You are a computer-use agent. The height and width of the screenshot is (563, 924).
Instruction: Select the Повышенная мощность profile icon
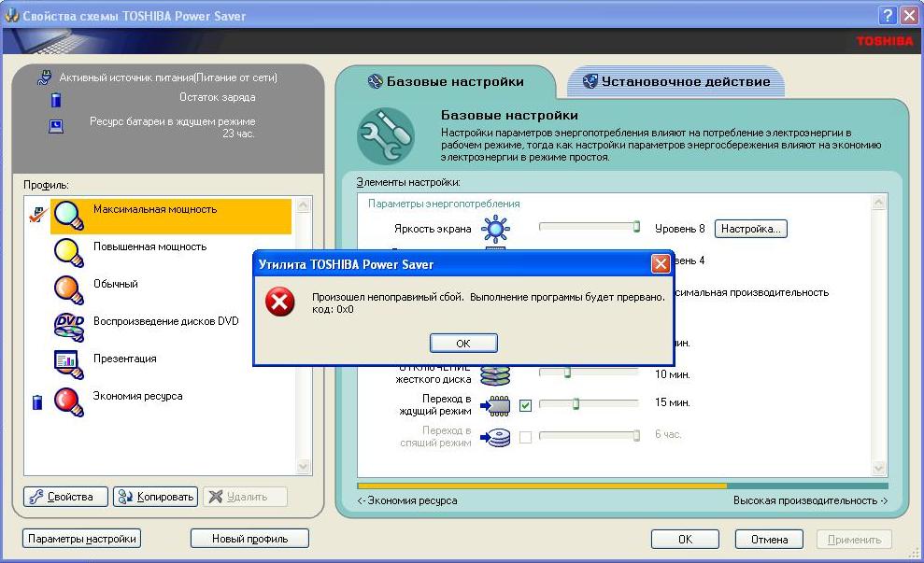(x=69, y=252)
